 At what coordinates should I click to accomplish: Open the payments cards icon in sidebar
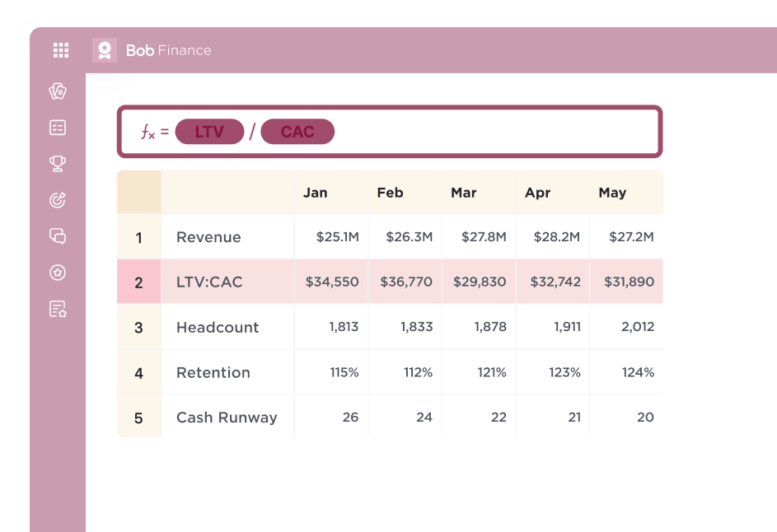pos(56,91)
